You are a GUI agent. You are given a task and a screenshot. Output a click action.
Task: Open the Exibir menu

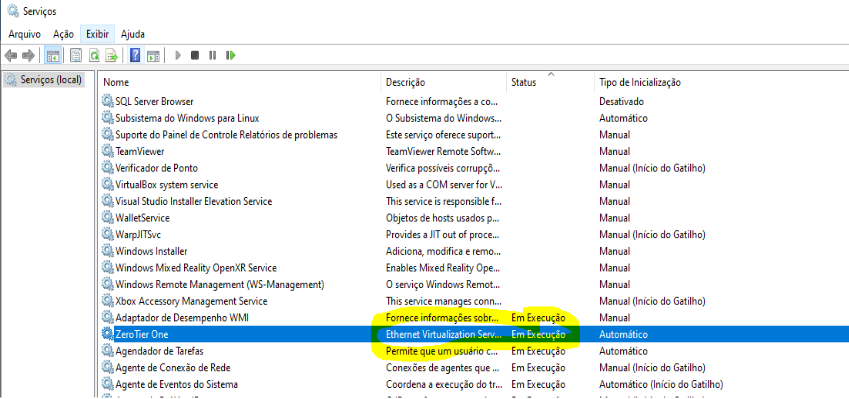(97, 34)
